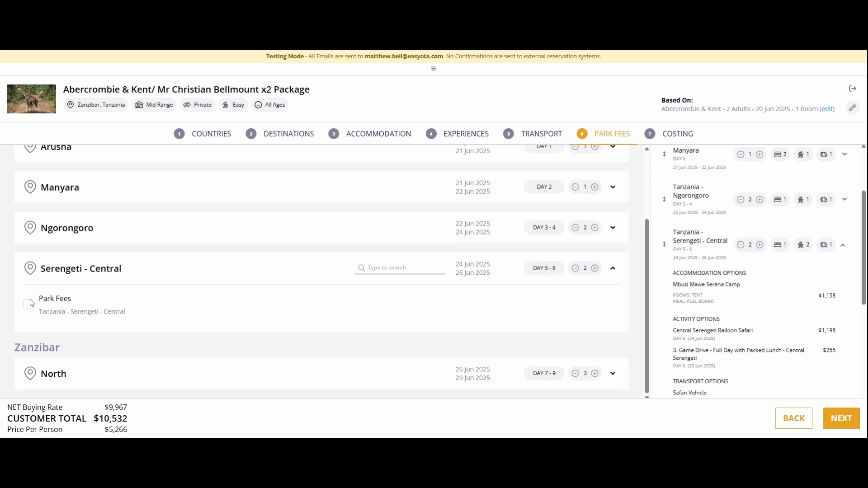Image resolution: width=868 pixels, height=488 pixels.
Task: Click the Private tag
Action: tap(197, 105)
